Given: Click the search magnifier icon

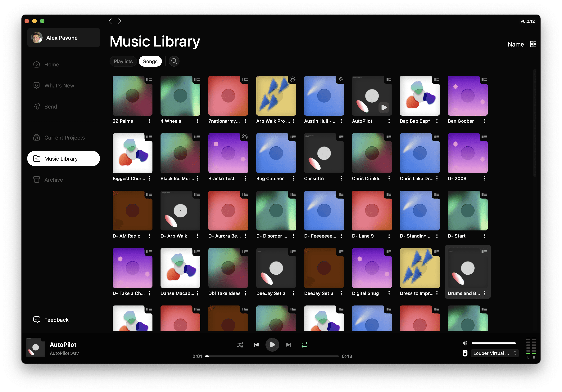Looking at the screenshot, I should coord(174,61).
